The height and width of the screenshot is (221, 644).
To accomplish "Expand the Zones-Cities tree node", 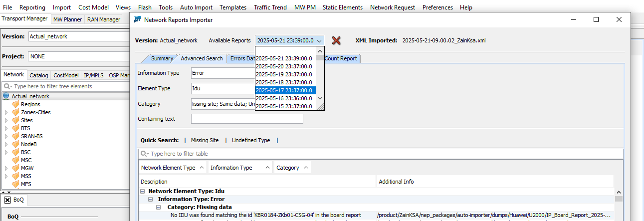I will coord(6,112).
